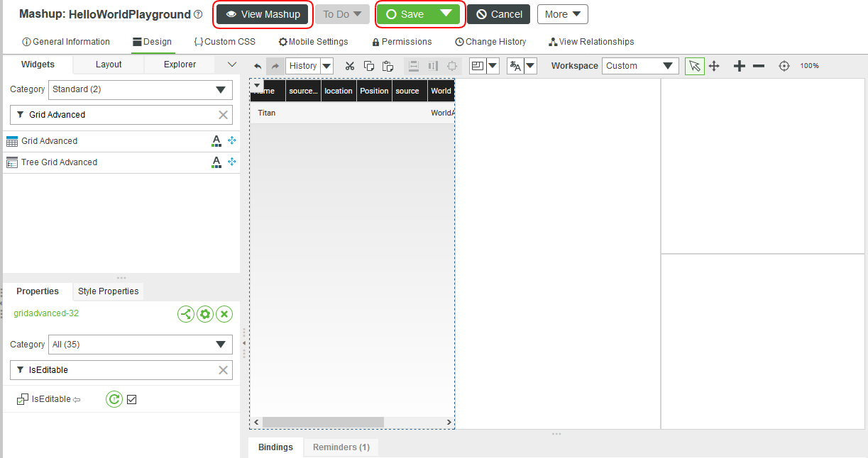Open the Workspace Custom dropdown
Viewport: 868px width, 458px height.
[x=668, y=65]
